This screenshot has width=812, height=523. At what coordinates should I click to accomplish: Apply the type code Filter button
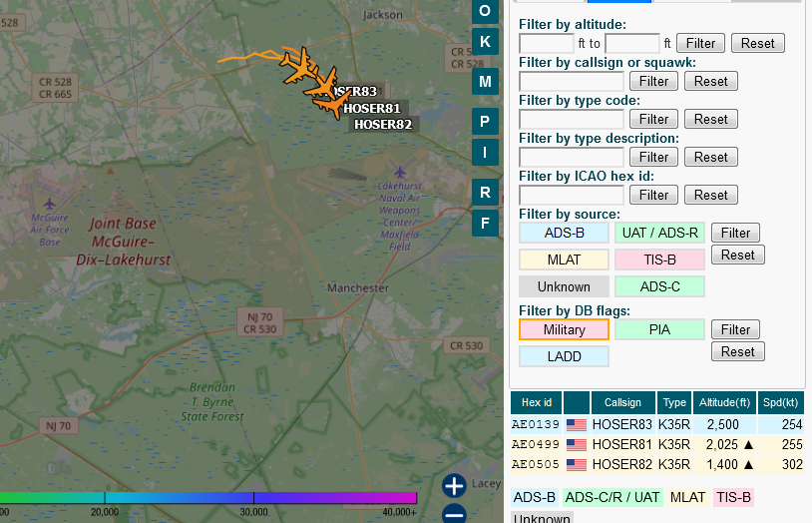click(x=653, y=119)
